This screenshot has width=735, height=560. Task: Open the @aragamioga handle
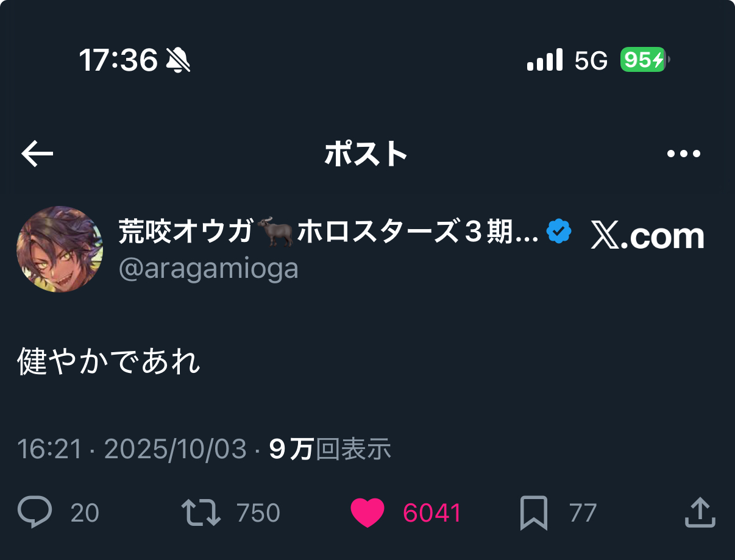[x=208, y=268]
